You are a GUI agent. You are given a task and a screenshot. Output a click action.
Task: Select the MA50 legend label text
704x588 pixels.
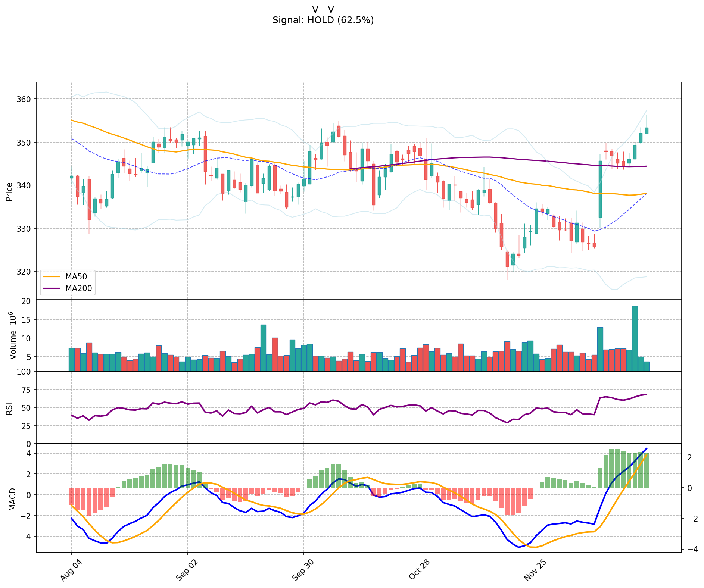[x=76, y=277]
